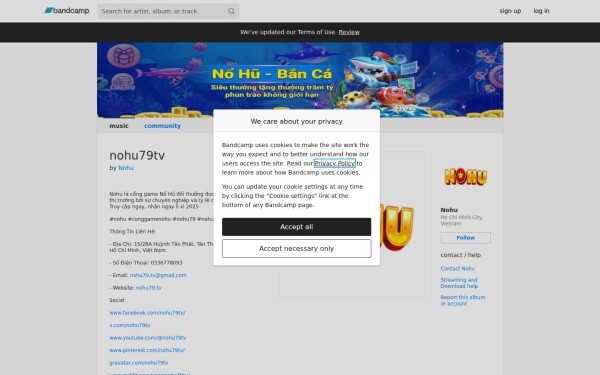Open Report this album or account

[x=462, y=300]
